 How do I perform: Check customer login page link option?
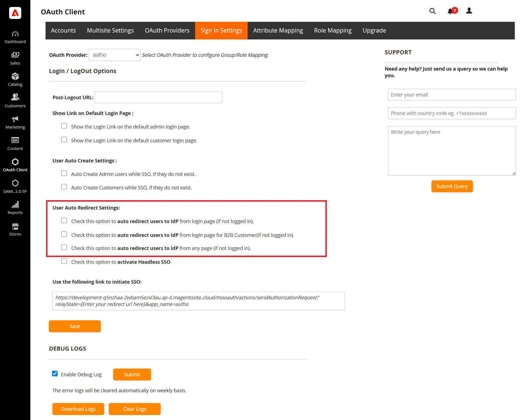[64, 140]
